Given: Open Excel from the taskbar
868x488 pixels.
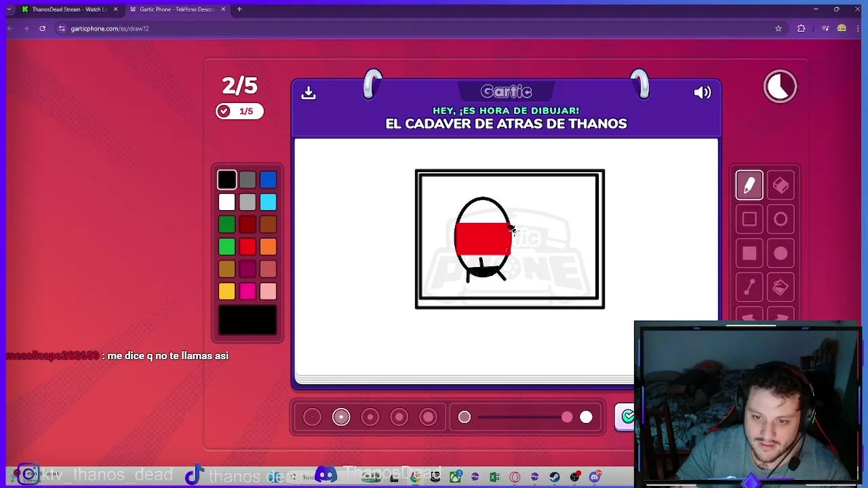Looking at the screenshot, I should [x=494, y=477].
